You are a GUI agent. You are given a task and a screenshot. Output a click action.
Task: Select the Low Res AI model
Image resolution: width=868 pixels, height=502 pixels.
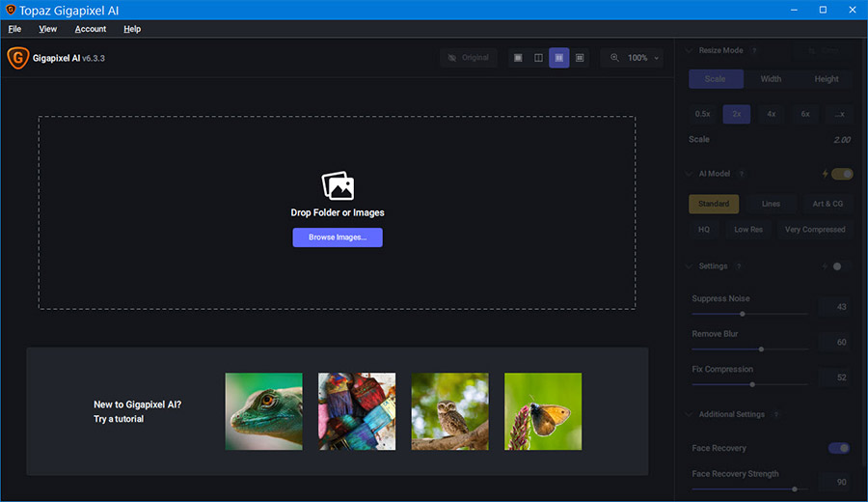[748, 230]
